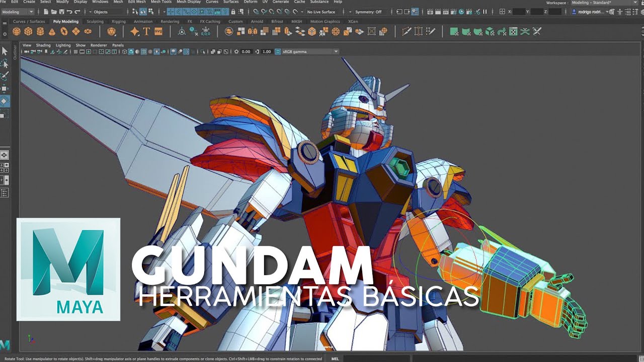The height and width of the screenshot is (362, 644).
Task: Click the super shape star icon
Action: [135, 32]
